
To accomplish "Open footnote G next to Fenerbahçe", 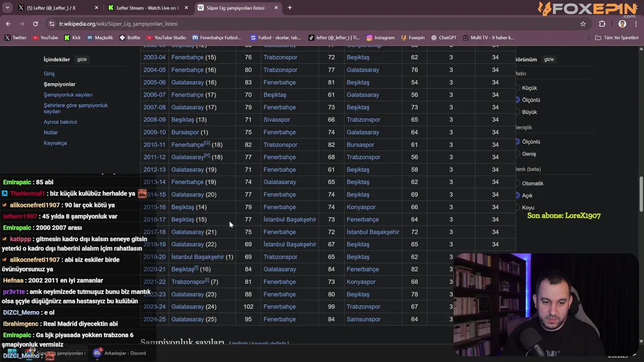I will [x=207, y=143].
